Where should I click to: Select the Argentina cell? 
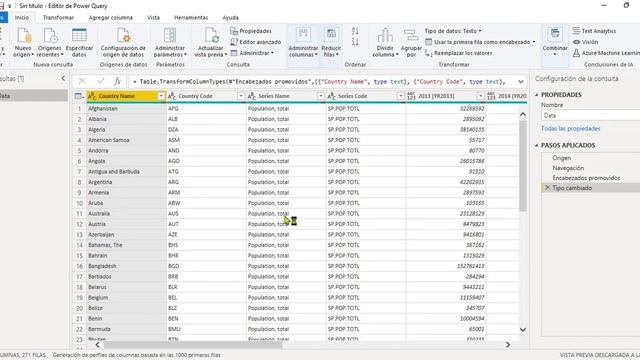[x=126, y=182]
